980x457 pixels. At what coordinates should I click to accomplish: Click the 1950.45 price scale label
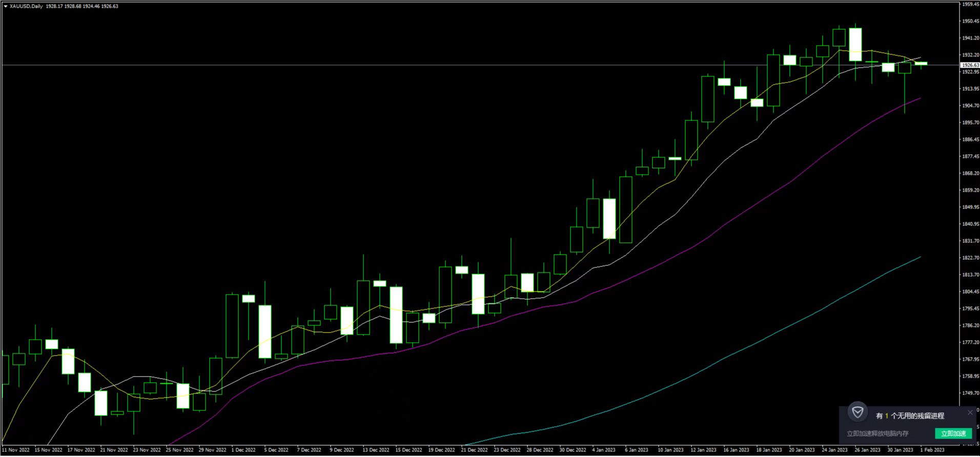[970, 22]
